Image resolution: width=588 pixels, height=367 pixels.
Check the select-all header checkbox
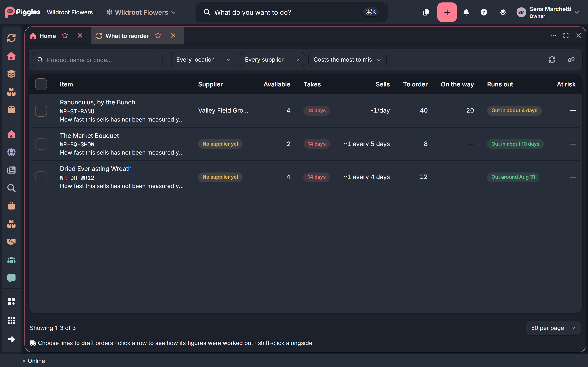tap(41, 84)
